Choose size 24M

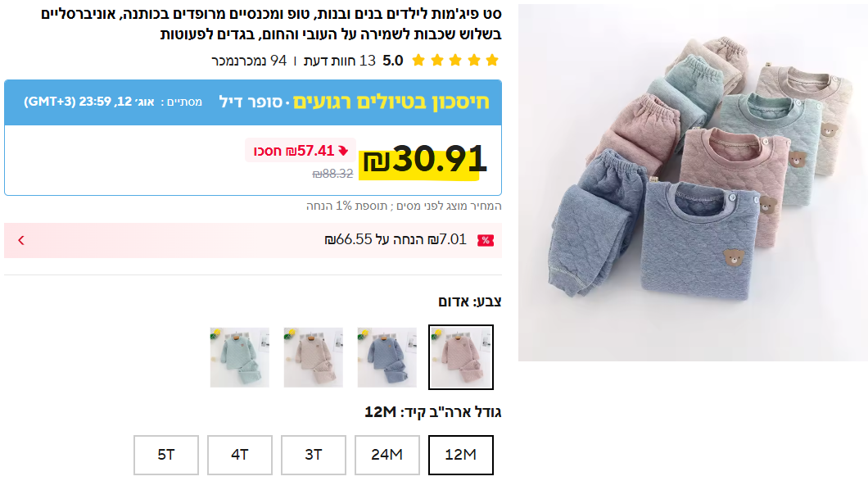click(x=387, y=455)
